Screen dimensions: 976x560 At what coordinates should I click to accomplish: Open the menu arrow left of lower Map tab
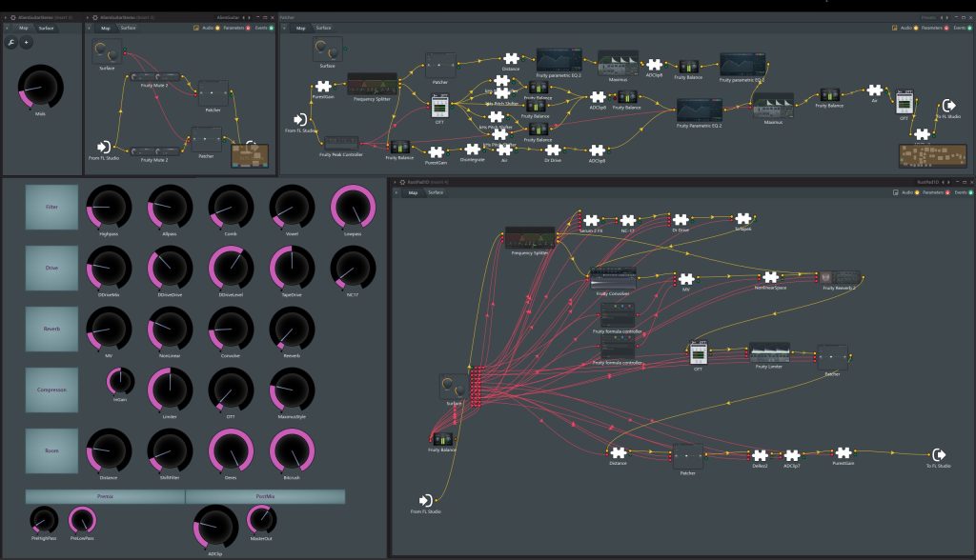(396, 192)
